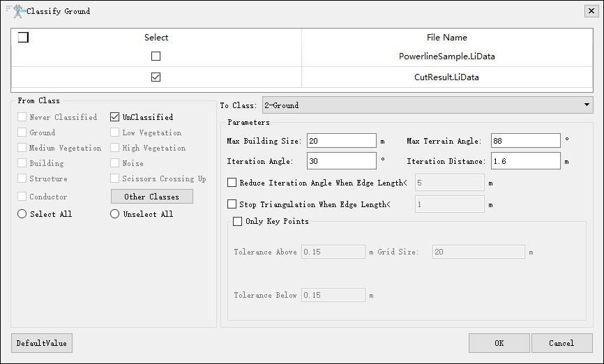Click the DefaultValue button

pos(42,343)
